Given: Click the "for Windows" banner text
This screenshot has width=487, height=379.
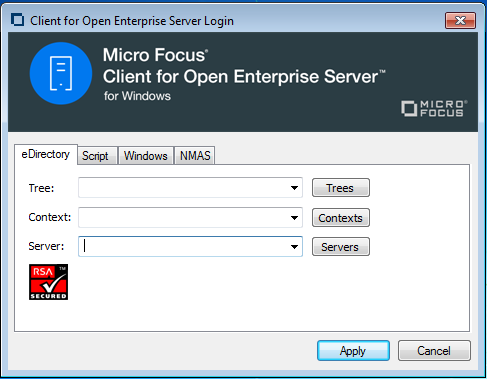Looking at the screenshot, I should (137, 96).
